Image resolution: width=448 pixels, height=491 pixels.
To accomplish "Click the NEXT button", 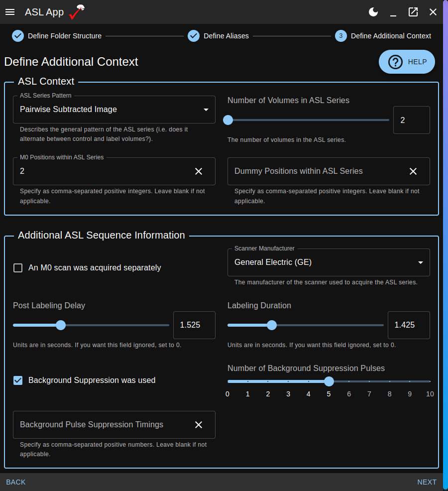I will (427, 482).
